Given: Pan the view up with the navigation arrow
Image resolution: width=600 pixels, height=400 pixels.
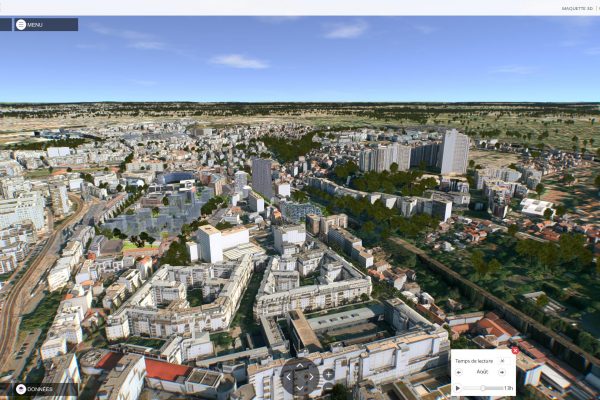Looking at the screenshot, I should click(300, 366).
